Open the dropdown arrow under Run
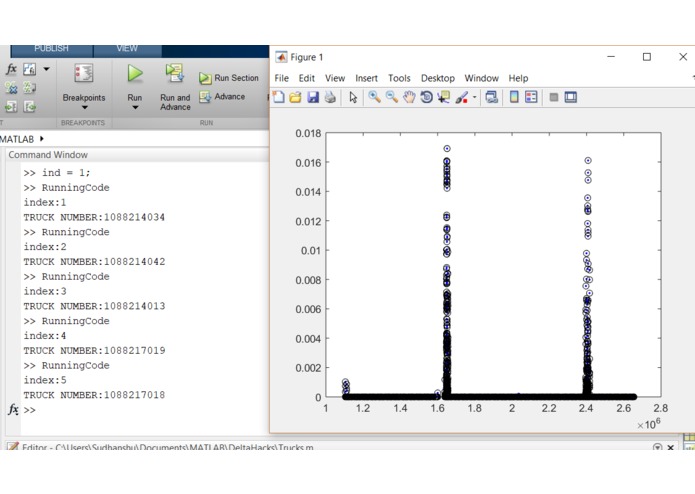This screenshot has width=695, height=494. 135,108
